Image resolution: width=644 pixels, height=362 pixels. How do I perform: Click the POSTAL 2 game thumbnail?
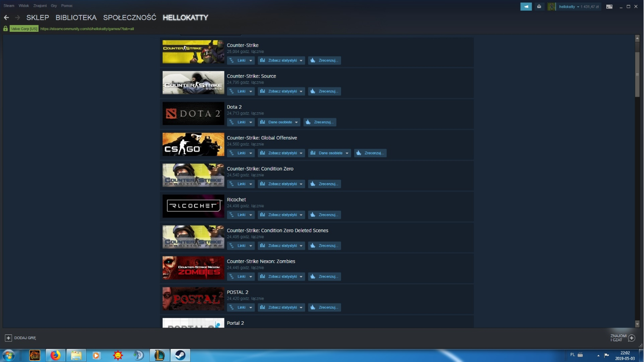(193, 298)
